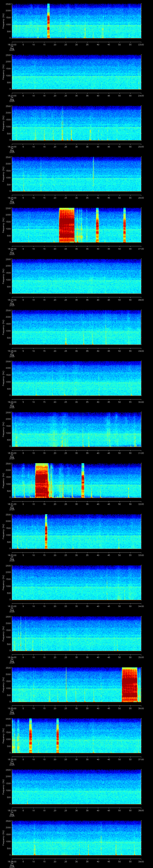Click the red block at the end of the 18:35:00 panel
153x868 pixels.
click(x=129, y=685)
